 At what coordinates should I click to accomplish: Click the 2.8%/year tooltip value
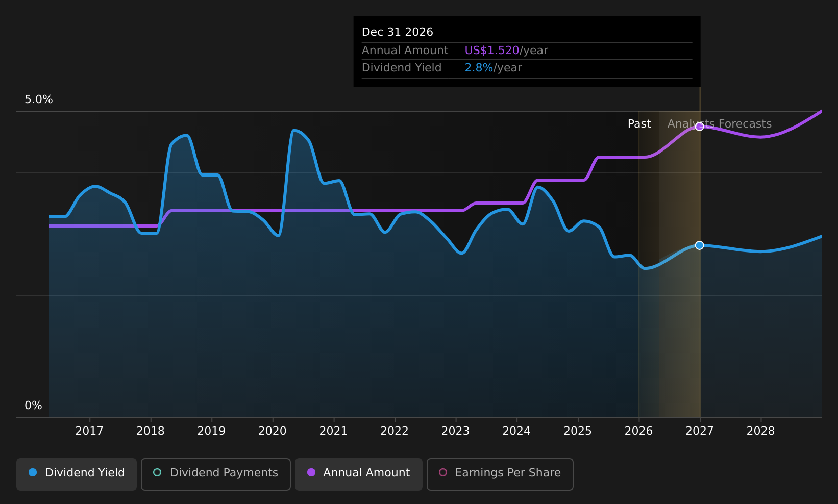click(x=493, y=68)
